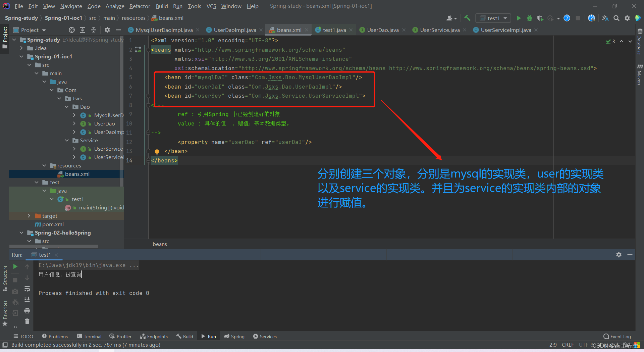The height and width of the screenshot is (352, 644).
Task: Collapse the resources folder node
Action: pos(44,165)
